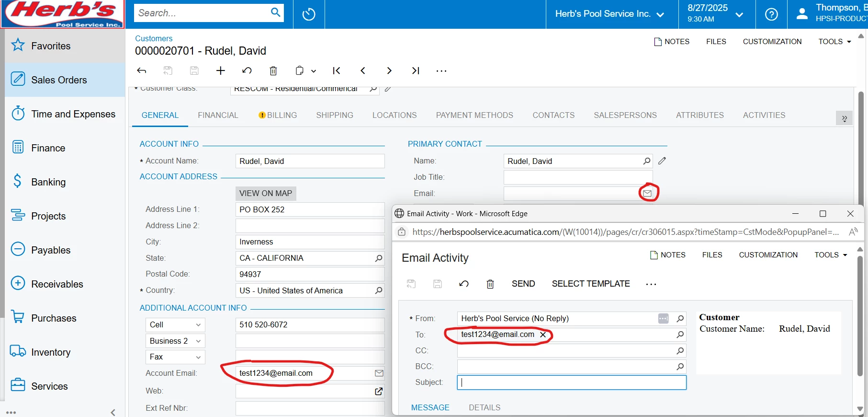Screen dimensions: 868x417
Task: Jump to the last customer record
Action: click(x=416, y=71)
